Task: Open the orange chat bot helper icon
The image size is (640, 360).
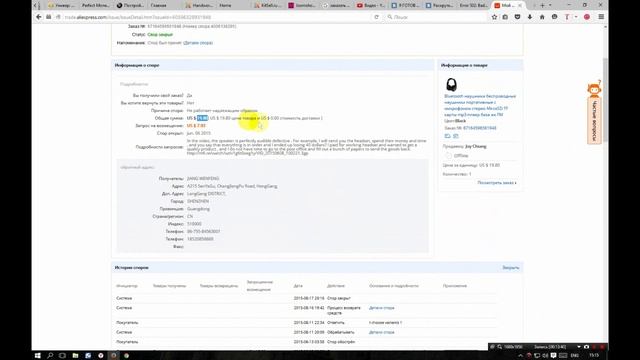Action: point(594,89)
